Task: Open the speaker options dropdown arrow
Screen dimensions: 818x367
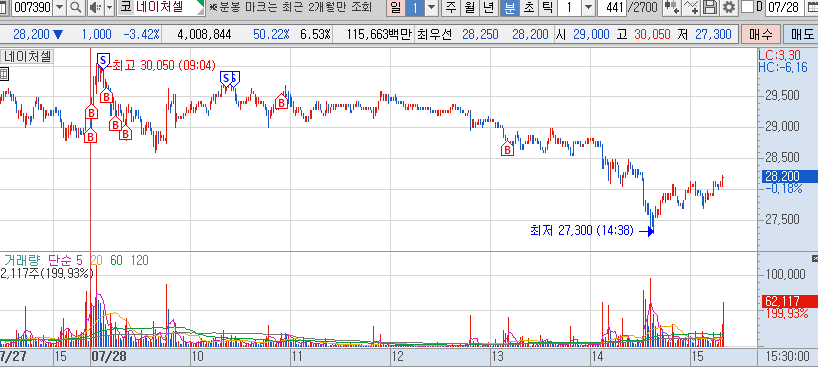Action: 109,7
